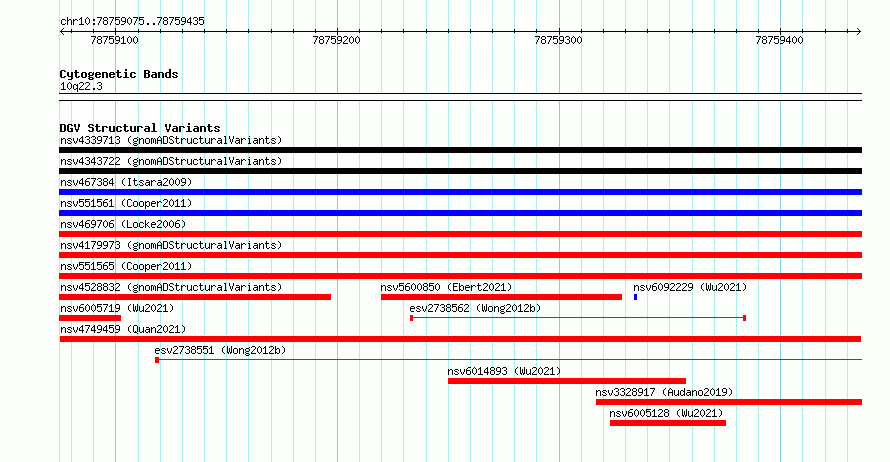Screen dimensions: 890x462
Task: Click the ruler's left arrowhead
Action: [62, 31]
